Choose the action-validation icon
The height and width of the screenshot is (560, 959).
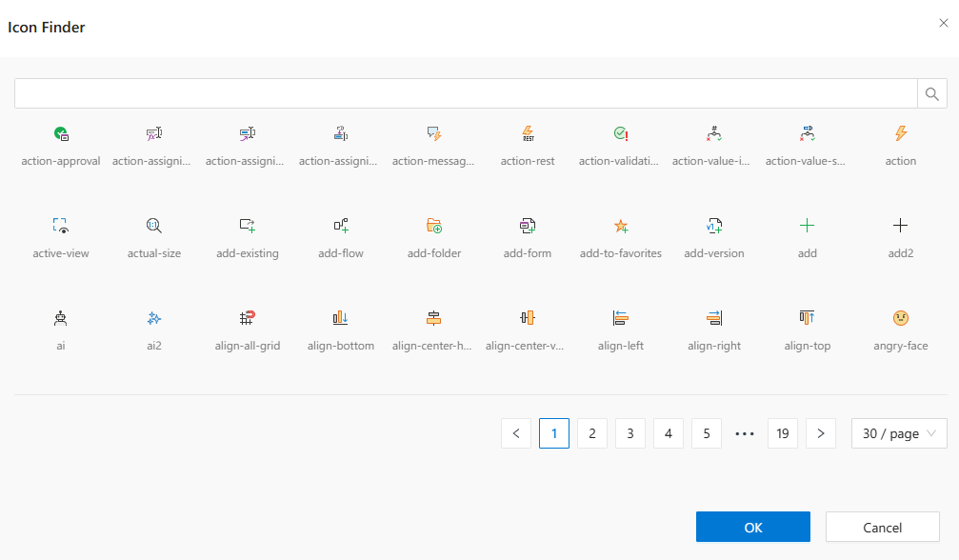pos(621,133)
